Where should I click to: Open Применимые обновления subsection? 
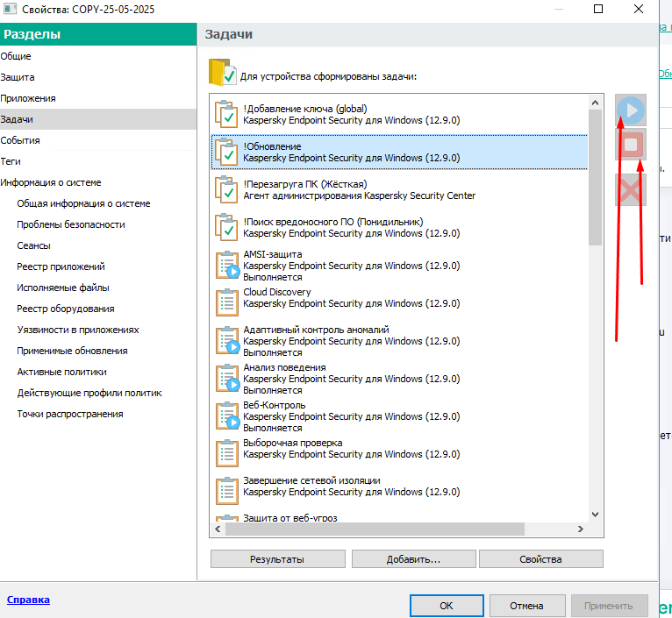coord(72,351)
